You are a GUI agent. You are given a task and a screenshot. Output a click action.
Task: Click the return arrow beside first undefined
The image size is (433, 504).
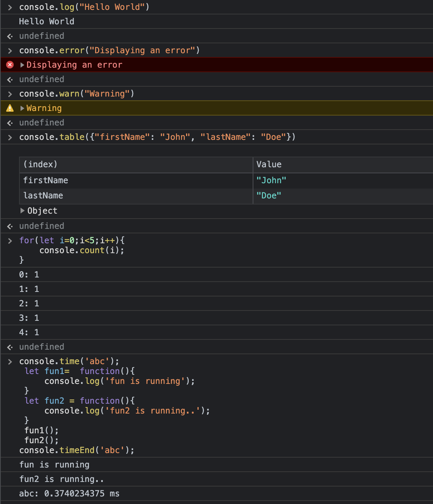(x=10, y=36)
